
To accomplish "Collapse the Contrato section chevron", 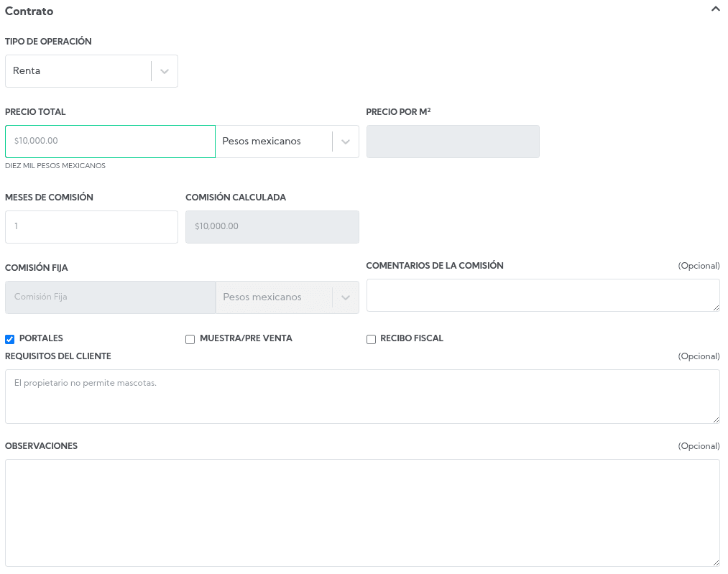I will pos(715,9).
